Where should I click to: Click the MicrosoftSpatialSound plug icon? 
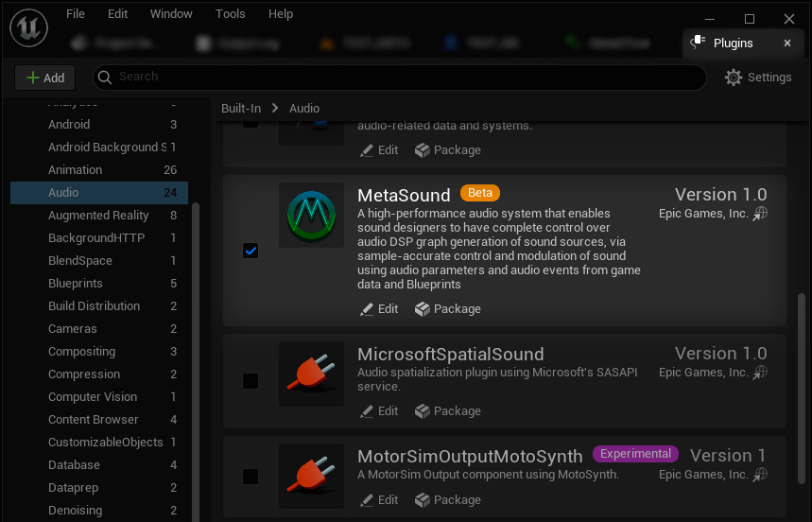click(311, 374)
